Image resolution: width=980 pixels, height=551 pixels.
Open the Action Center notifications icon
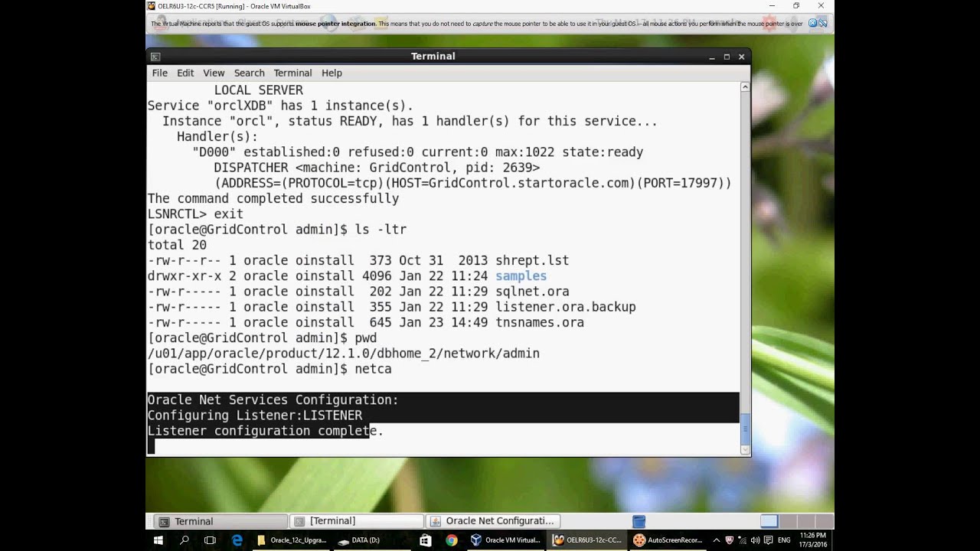point(769,540)
